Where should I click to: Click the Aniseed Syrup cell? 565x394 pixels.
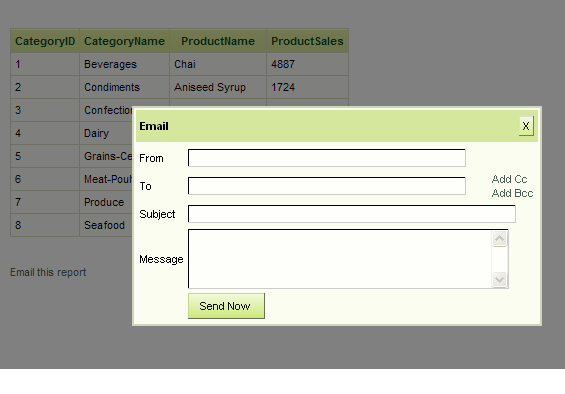[218, 87]
